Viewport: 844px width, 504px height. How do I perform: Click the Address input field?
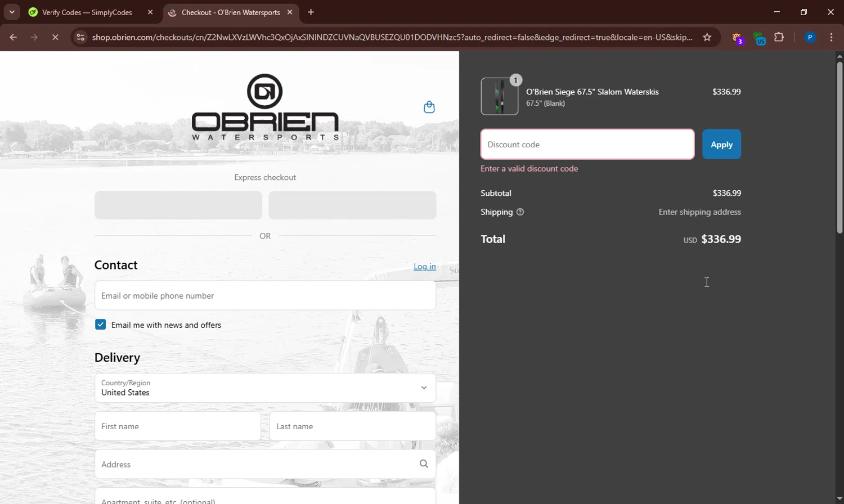tap(265, 464)
